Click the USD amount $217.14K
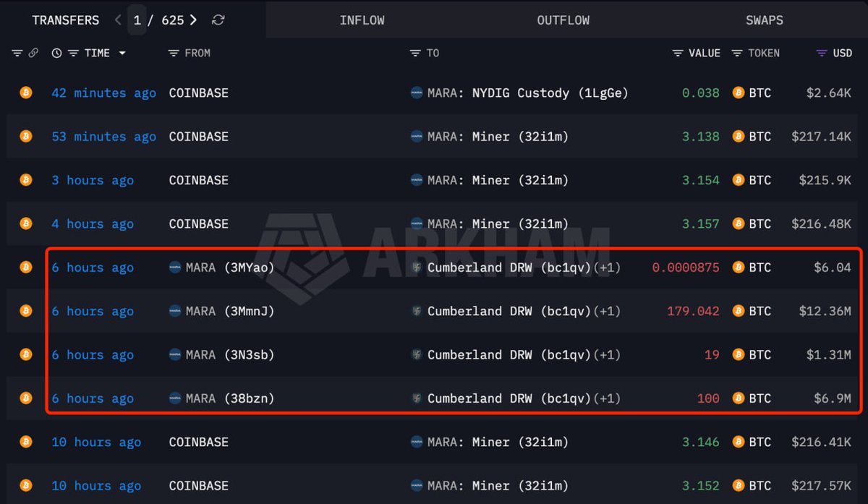868x504 pixels. (821, 137)
